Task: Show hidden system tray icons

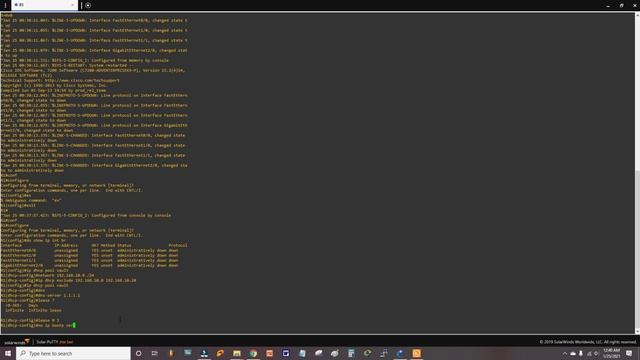Action: [565, 353]
